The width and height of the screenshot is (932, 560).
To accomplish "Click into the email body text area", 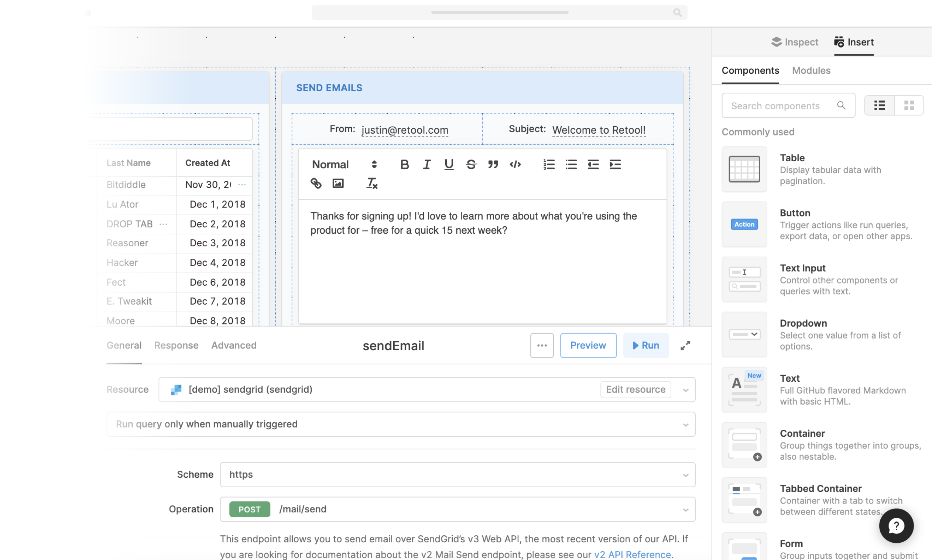I will (482, 261).
